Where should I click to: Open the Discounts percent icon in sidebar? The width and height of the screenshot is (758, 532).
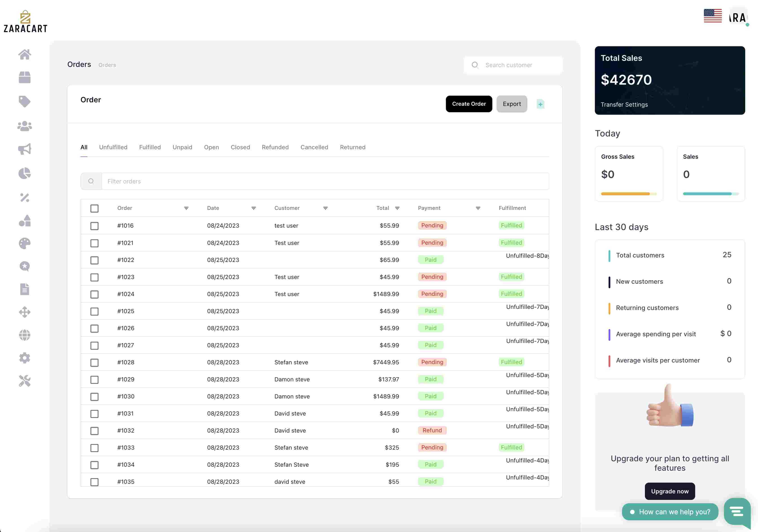click(x=25, y=198)
